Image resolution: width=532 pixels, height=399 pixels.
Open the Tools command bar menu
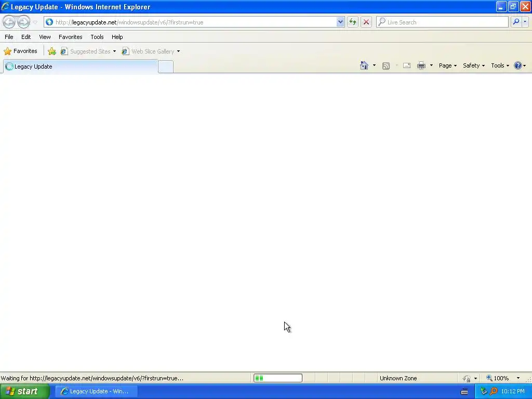pyautogui.click(x=500, y=65)
